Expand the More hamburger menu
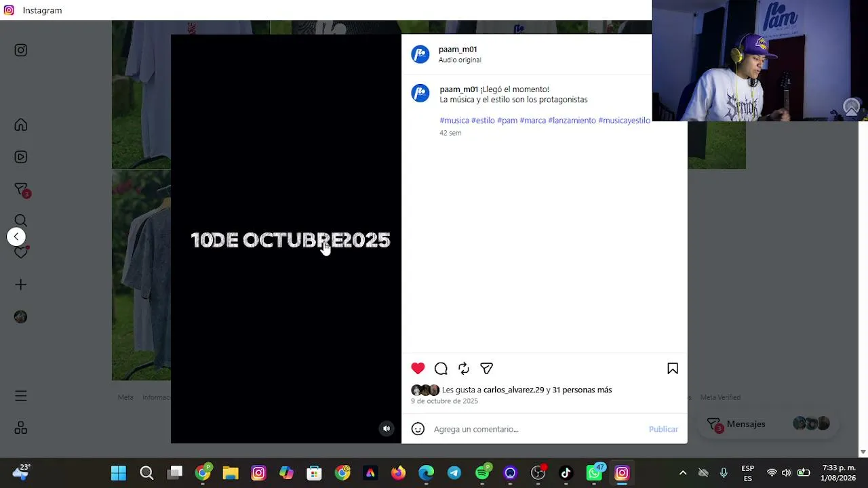 click(21, 396)
